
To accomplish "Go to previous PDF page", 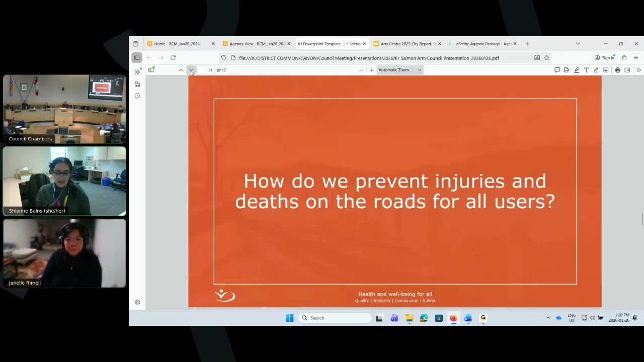I will [x=181, y=70].
